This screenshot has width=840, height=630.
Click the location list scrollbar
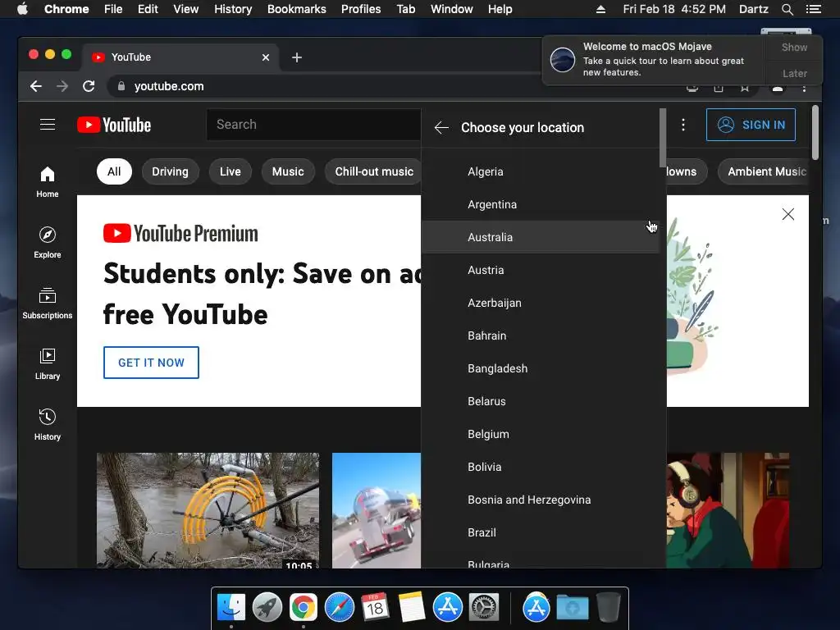(x=663, y=138)
